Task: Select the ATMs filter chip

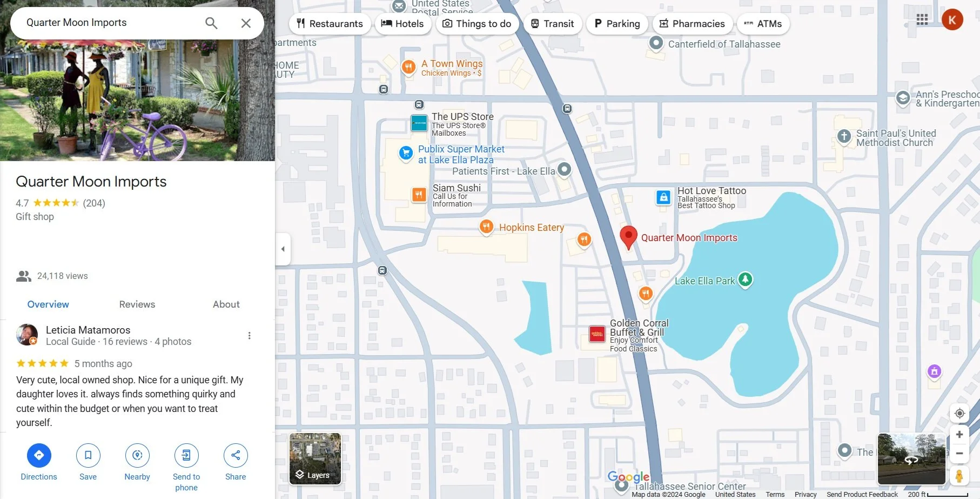Action: (x=763, y=24)
